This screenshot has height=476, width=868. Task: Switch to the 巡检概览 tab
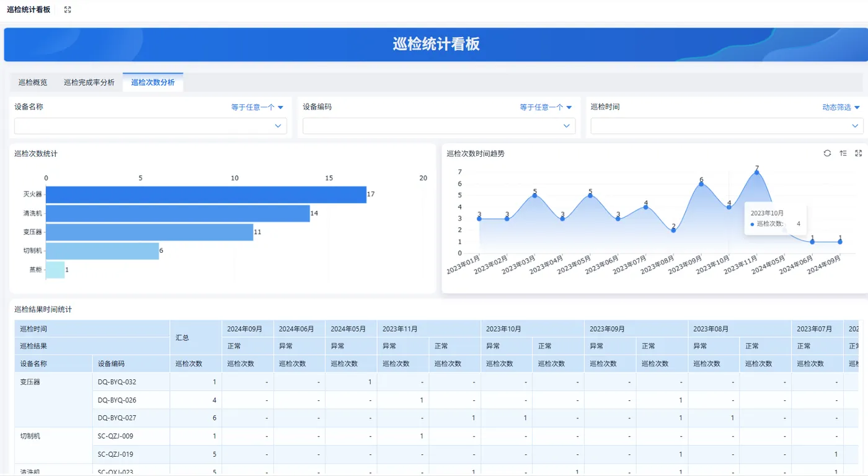point(33,82)
